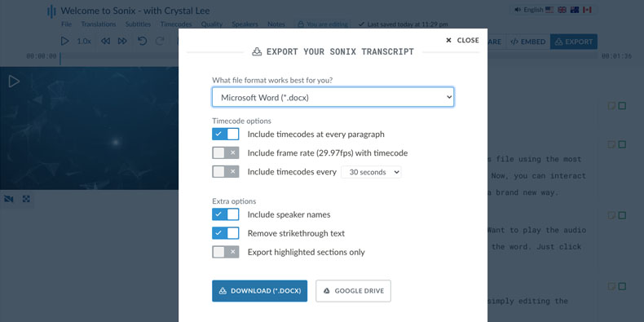The height and width of the screenshot is (322, 644).
Task: Click the fullscreen expand icon below video
Action: pyautogui.click(x=26, y=199)
